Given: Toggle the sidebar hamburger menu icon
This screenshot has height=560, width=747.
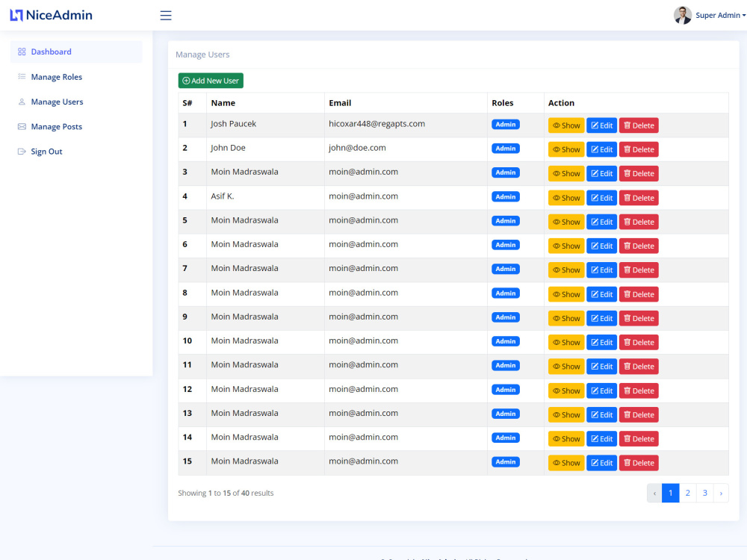Looking at the screenshot, I should pyautogui.click(x=166, y=15).
